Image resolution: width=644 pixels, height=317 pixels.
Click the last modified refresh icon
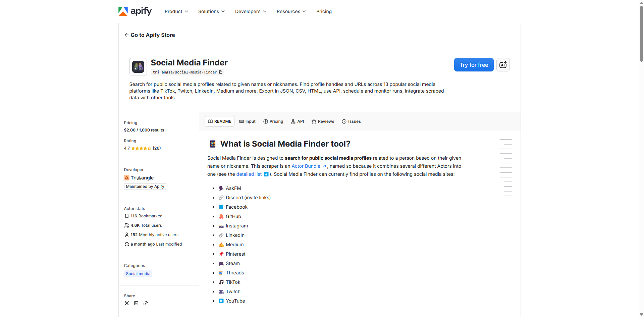coord(126,244)
